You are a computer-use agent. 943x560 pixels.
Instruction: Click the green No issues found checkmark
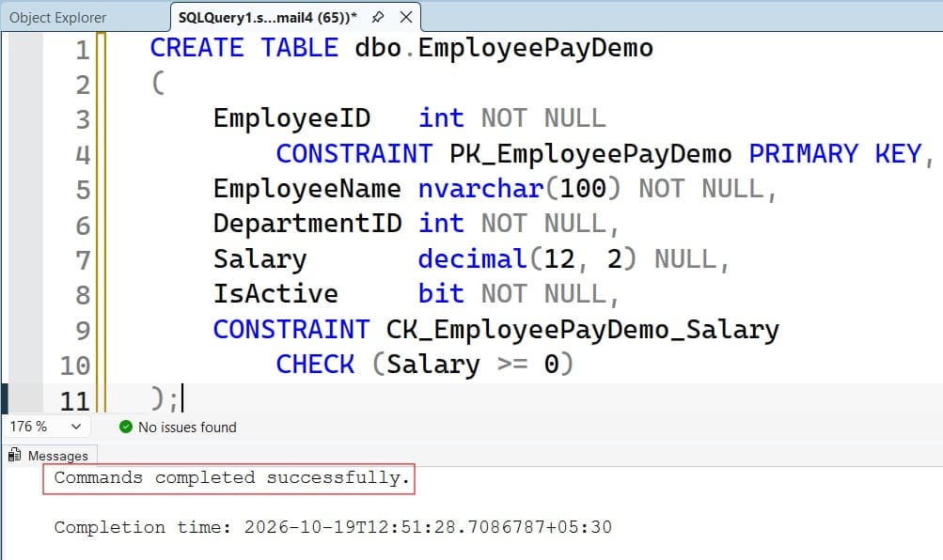click(126, 427)
